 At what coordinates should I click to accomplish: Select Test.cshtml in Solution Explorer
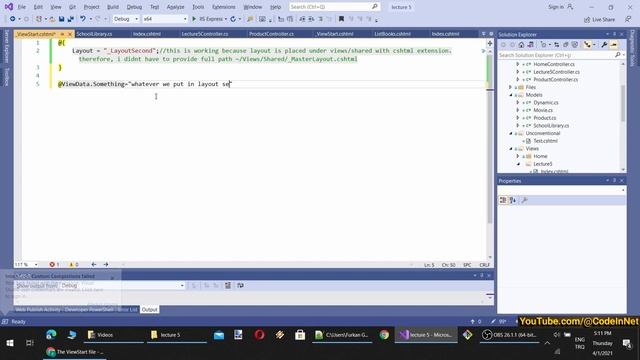point(545,141)
